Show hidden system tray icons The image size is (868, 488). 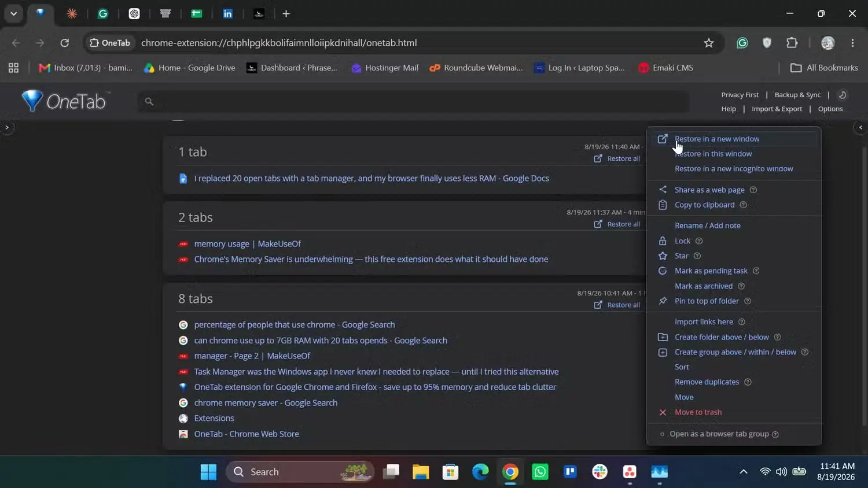pyautogui.click(x=744, y=472)
